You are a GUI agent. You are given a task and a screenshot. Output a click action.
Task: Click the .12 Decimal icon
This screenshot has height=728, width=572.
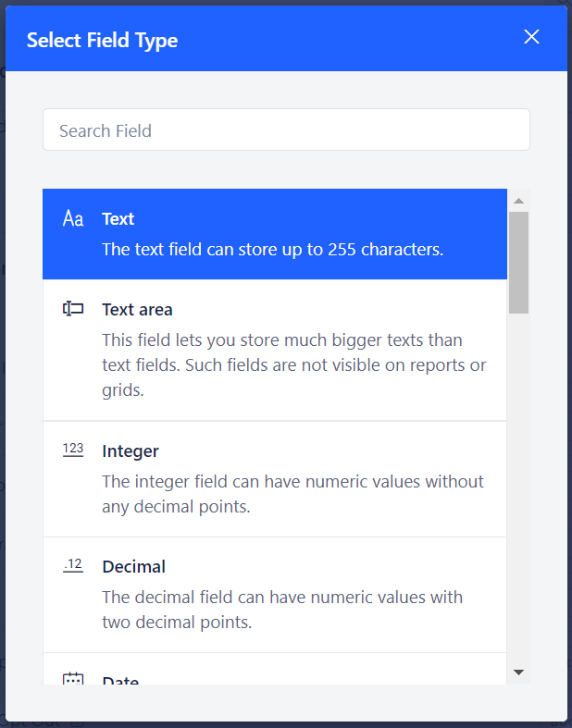tap(73, 565)
